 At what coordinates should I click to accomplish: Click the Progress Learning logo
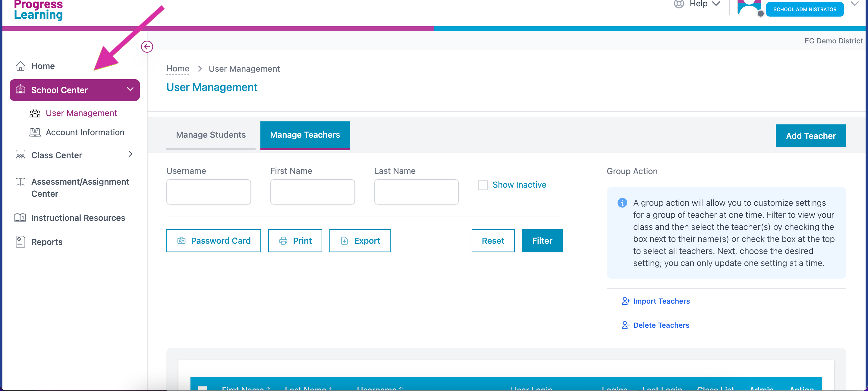pos(38,10)
